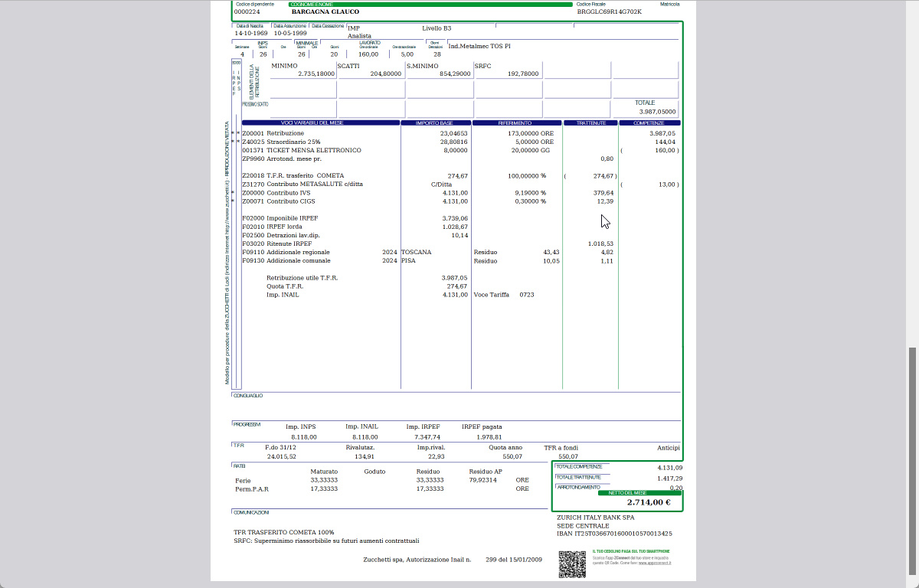
Task: Click the ZP9960 Arrotond. mese pr. row label
Action: [x=282, y=158]
